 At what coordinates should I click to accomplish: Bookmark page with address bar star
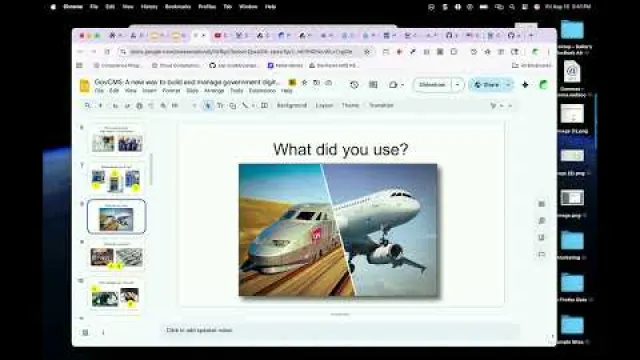coord(367,52)
